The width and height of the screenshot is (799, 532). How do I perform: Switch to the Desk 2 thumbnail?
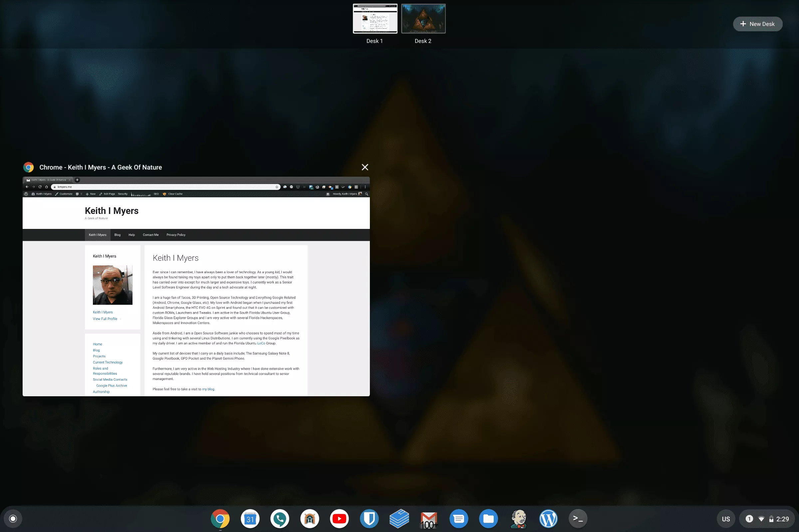tap(423, 19)
